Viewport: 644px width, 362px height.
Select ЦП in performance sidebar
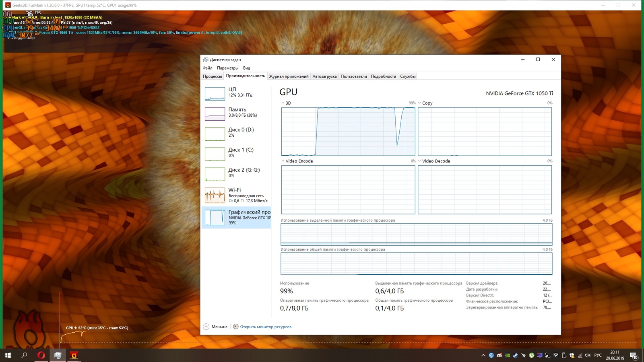tap(236, 94)
